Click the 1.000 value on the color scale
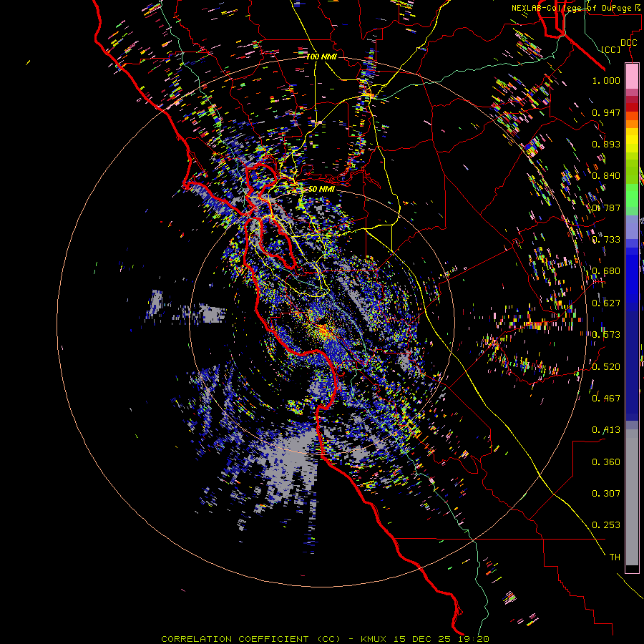 [x=606, y=80]
